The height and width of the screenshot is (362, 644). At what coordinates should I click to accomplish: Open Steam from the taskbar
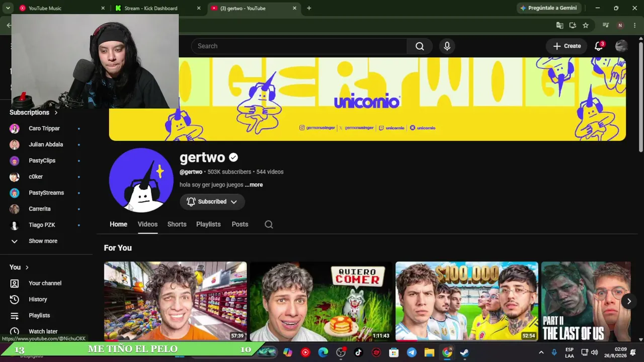point(464,352)
